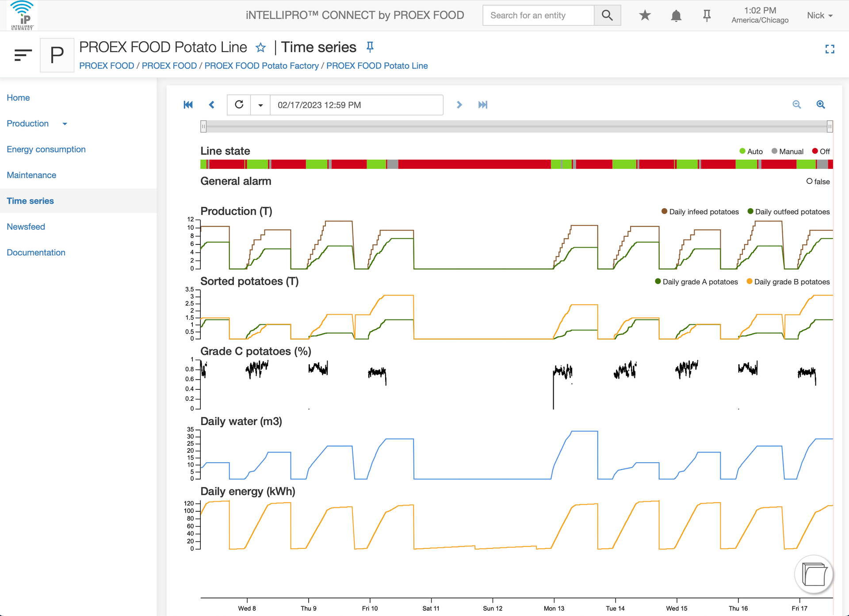Open PROEX FOOD Potato Factory breadcrumb
This screenshot has width=849, height=616.
(x=261, y=66)
